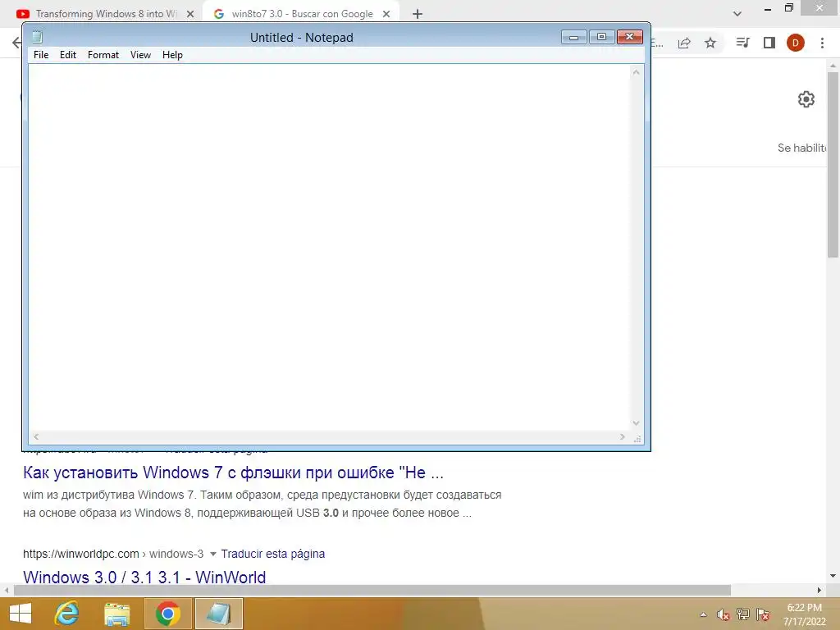The width and height of the screenshot is (840, 630).
Task: Click the Chrome page scrollbar down arrow
Action: coord(833,576)
